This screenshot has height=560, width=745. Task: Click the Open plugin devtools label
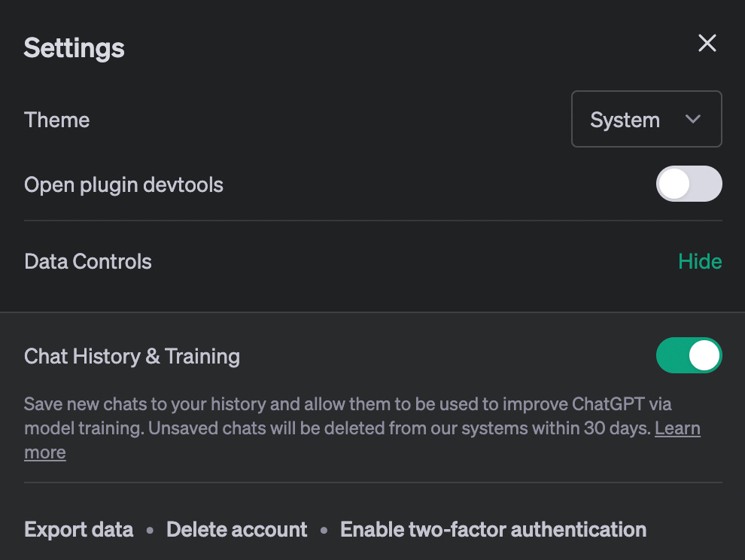pos(123,185)
